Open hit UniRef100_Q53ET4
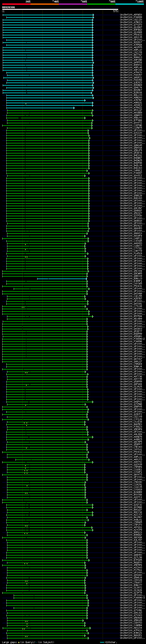 pos(131,153)
